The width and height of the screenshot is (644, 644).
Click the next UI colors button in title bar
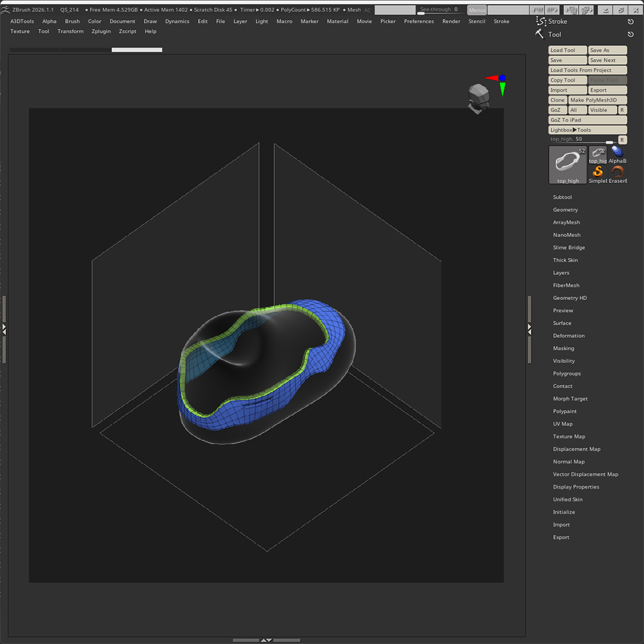[552, 10]
